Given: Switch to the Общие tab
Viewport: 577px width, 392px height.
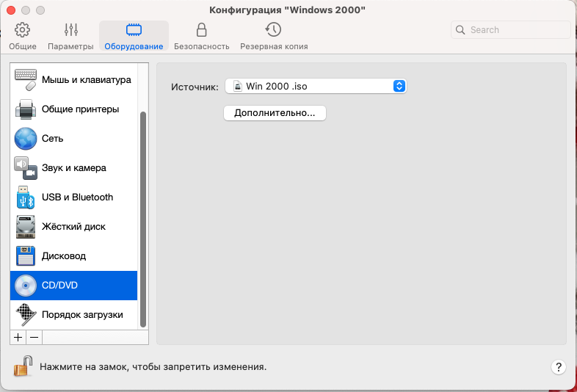Looking at the screenshot, I should tap(23, 36).
